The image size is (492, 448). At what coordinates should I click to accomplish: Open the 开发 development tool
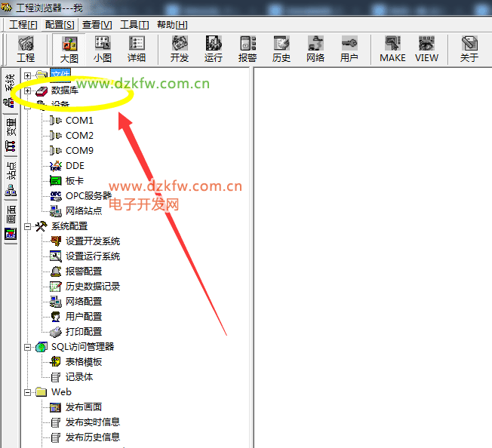click(180, 49)
